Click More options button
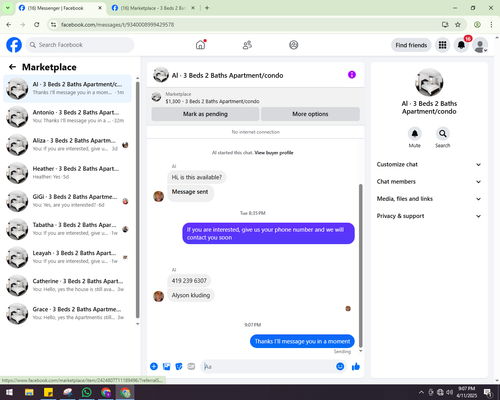 [x=310, y=114]
